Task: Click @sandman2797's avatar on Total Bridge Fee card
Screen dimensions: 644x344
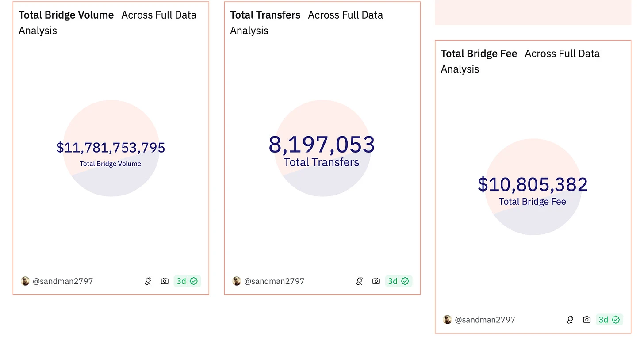Action: point(448,319)
